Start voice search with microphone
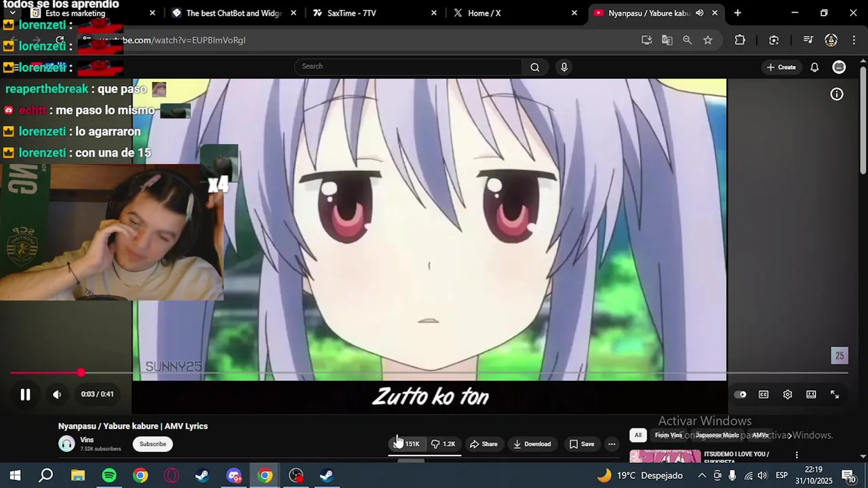 pyautogui.click(x=564, y=66)
